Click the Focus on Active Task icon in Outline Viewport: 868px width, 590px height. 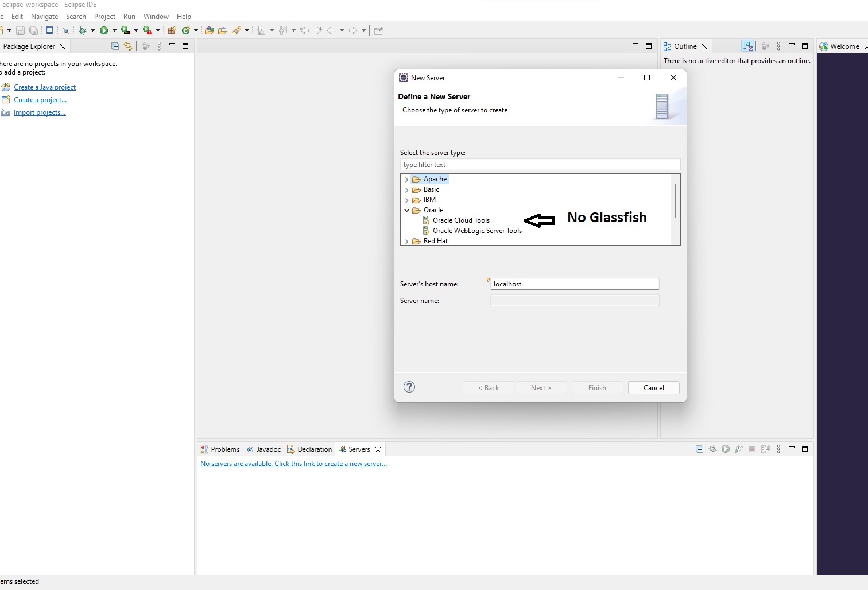[x=765, y=46]
